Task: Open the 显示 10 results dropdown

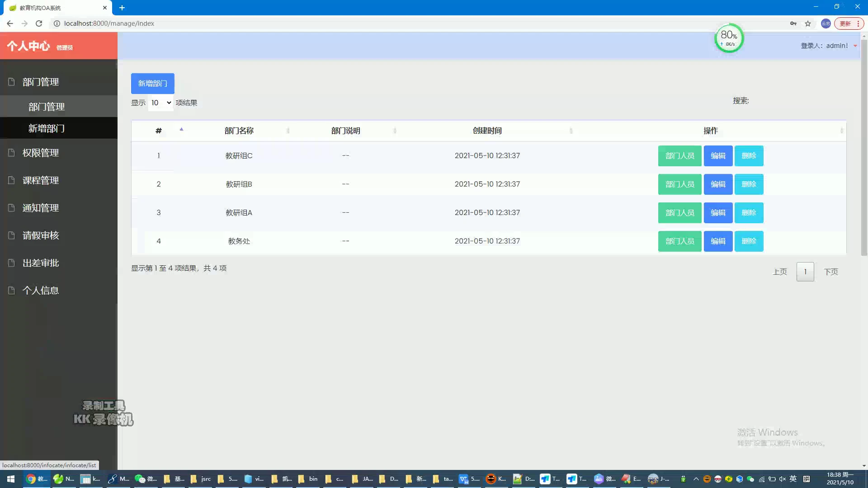Action: pos(160,103)
